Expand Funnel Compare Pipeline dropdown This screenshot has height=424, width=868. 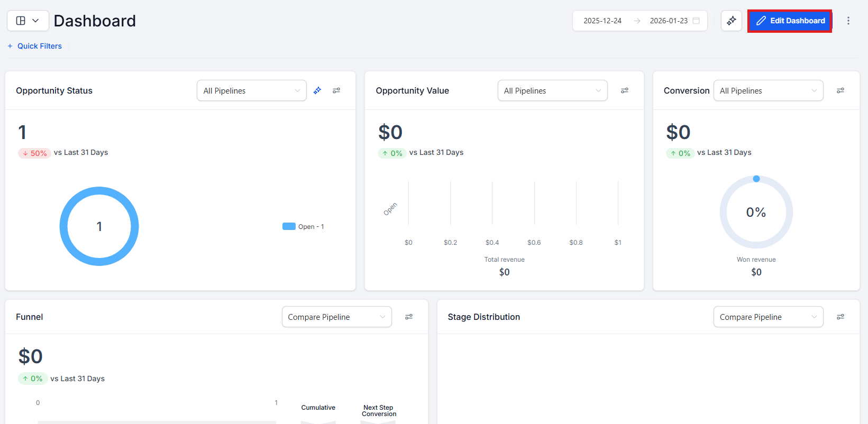[336, 317]
